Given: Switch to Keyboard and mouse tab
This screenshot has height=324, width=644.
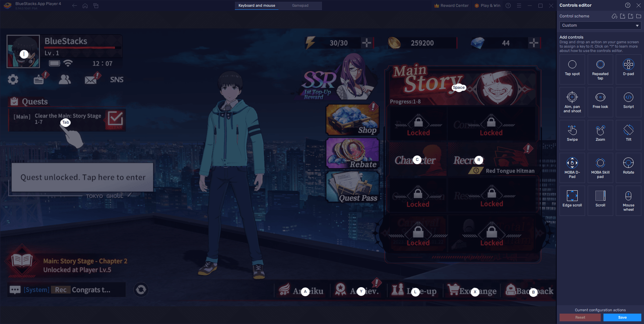Looking at the screenshot, I should [x=257, y=6].
